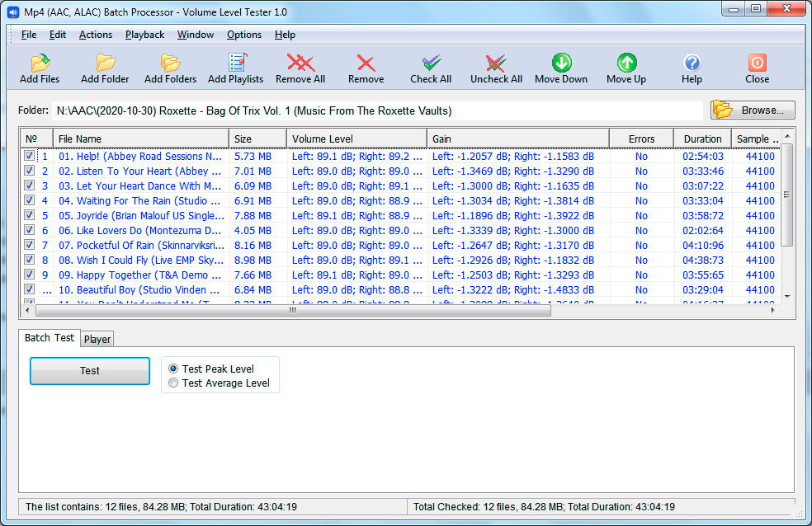Image resolution: width=812 pixels, height=526 pixels.
Task: Open the Help menu in menu bar
Action: (285, 35)
